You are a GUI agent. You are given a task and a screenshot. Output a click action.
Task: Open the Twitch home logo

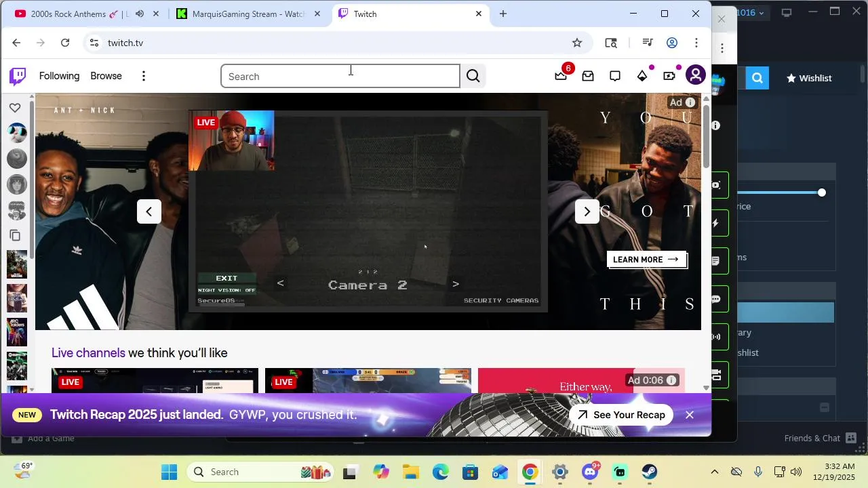(x=18, y=76)
